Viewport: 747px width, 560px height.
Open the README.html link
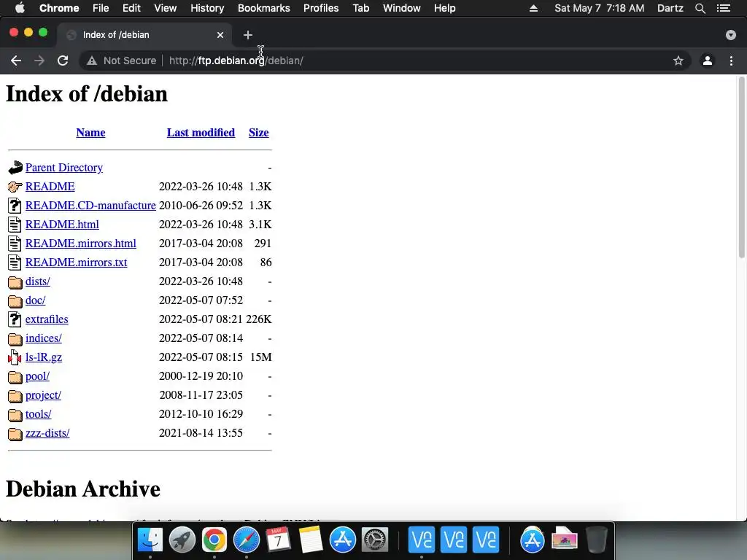[x=62, y=225]
